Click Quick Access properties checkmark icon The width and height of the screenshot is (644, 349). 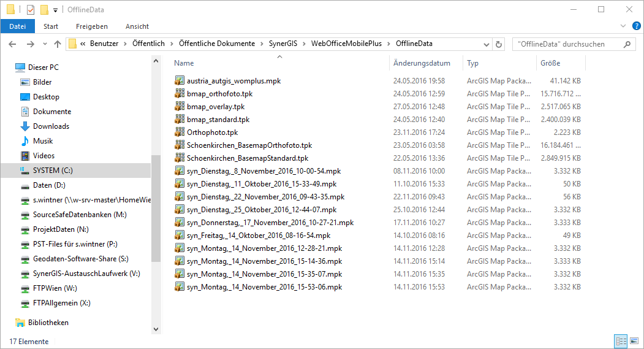(x=31, y=9)
